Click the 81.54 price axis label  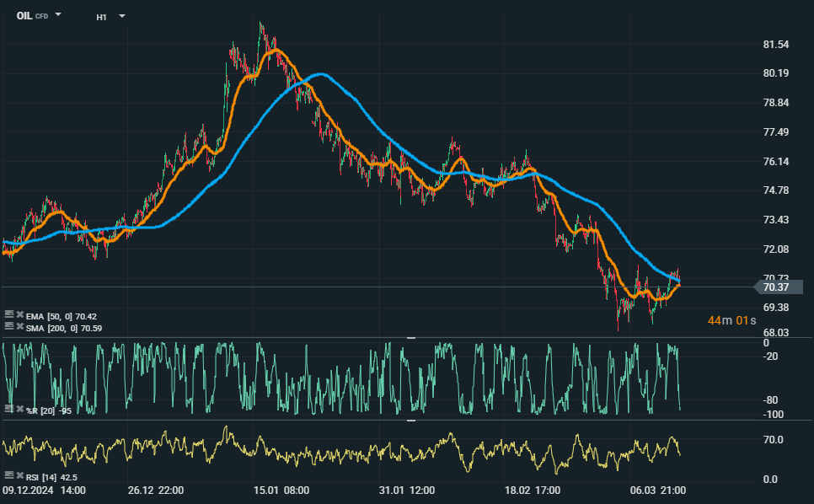tap(775, 45)
